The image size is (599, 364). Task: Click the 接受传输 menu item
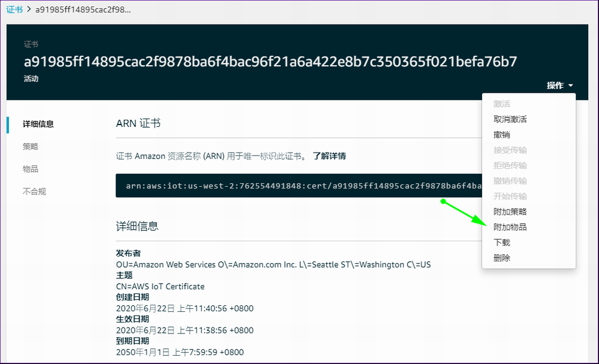tap(510, 150)
